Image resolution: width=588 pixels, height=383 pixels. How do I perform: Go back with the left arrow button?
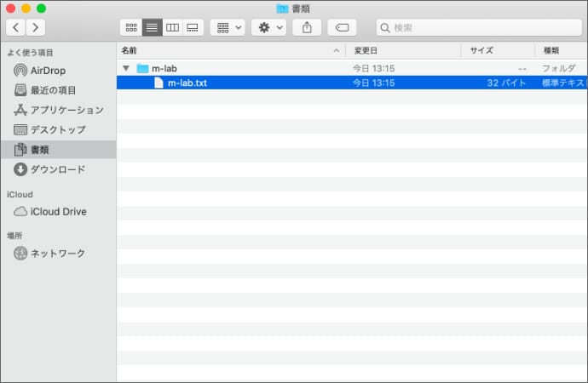(15, 27)
